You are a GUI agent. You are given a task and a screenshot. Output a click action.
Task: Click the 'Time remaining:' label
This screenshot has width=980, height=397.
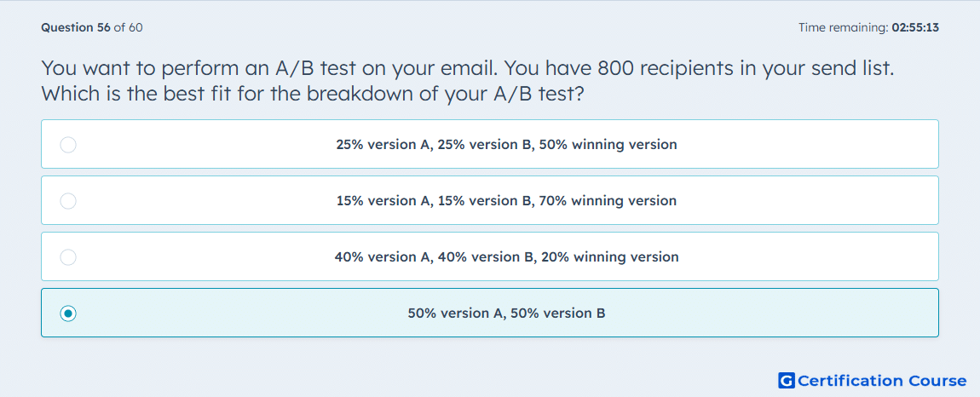844,27
